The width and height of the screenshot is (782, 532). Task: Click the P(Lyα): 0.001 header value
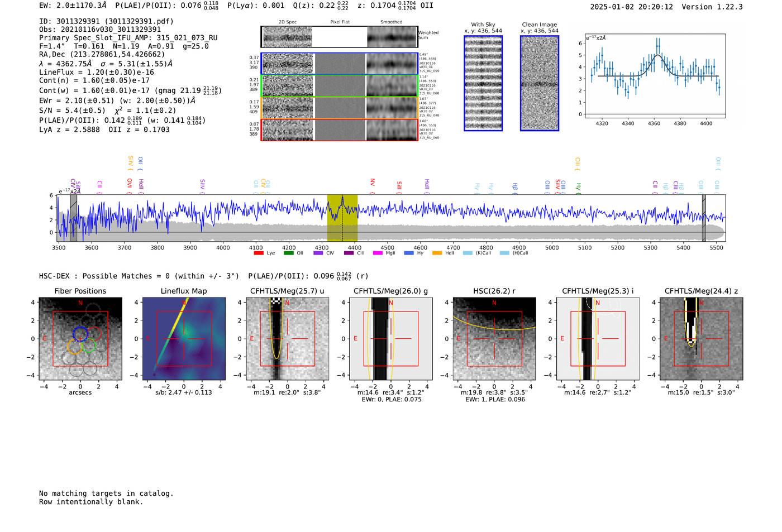(x=256, y=5)
